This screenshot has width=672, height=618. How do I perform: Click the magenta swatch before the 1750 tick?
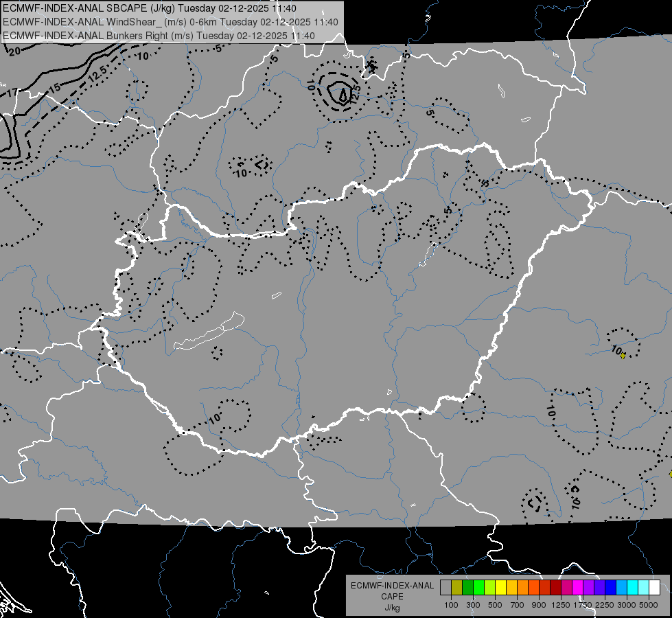(578, 587)
